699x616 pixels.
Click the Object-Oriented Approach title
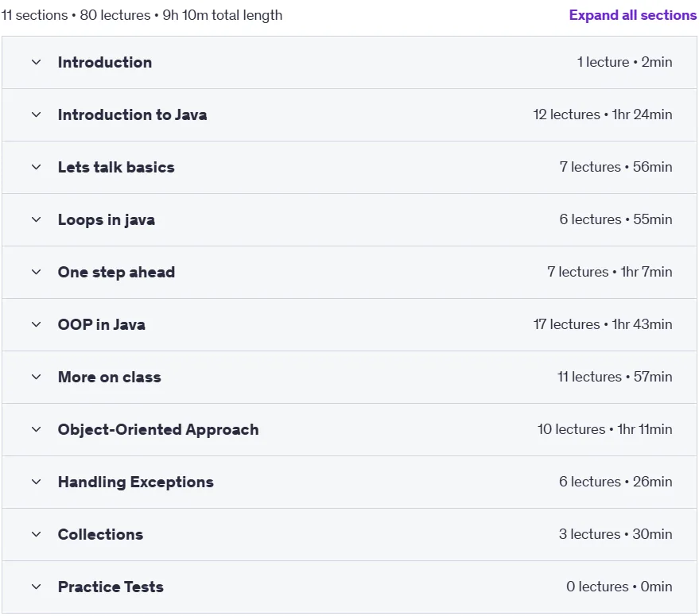(x=158, y=430)
